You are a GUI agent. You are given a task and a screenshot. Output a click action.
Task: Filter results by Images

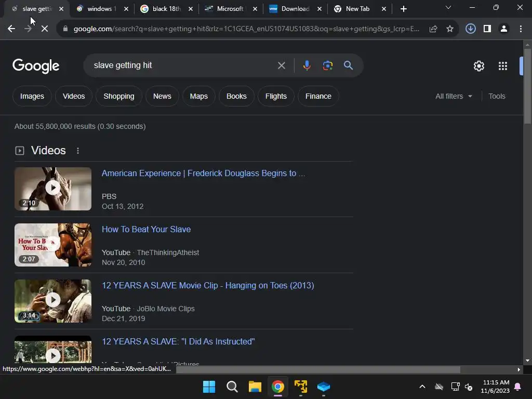coord(32,96)
